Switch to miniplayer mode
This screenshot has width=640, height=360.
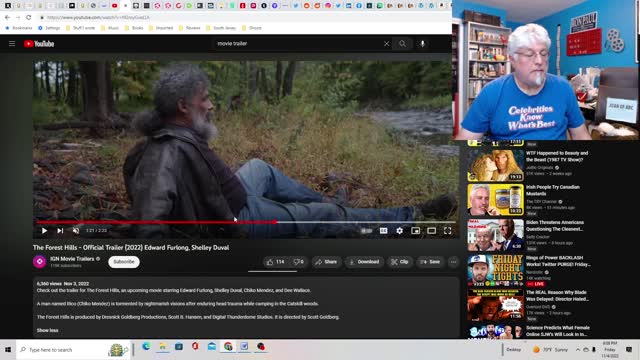(416, 231)
